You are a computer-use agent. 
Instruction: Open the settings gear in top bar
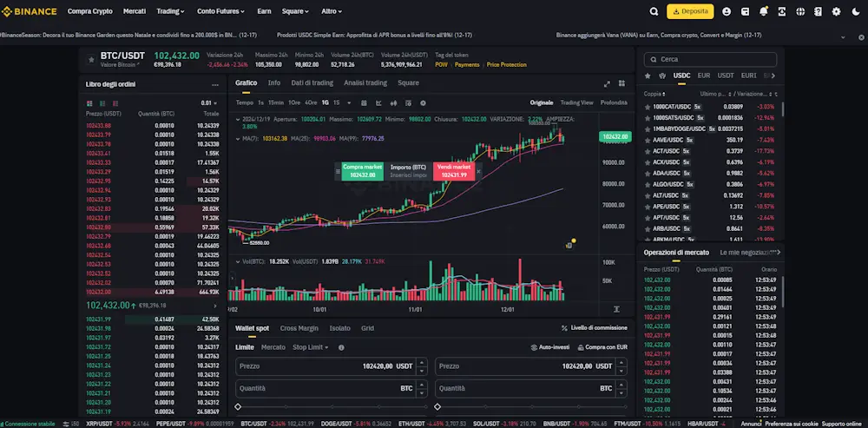click(837, 11)
